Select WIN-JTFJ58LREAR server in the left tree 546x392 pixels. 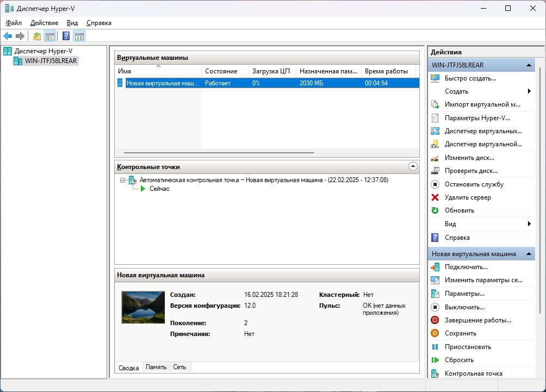[x=51, y=61]
